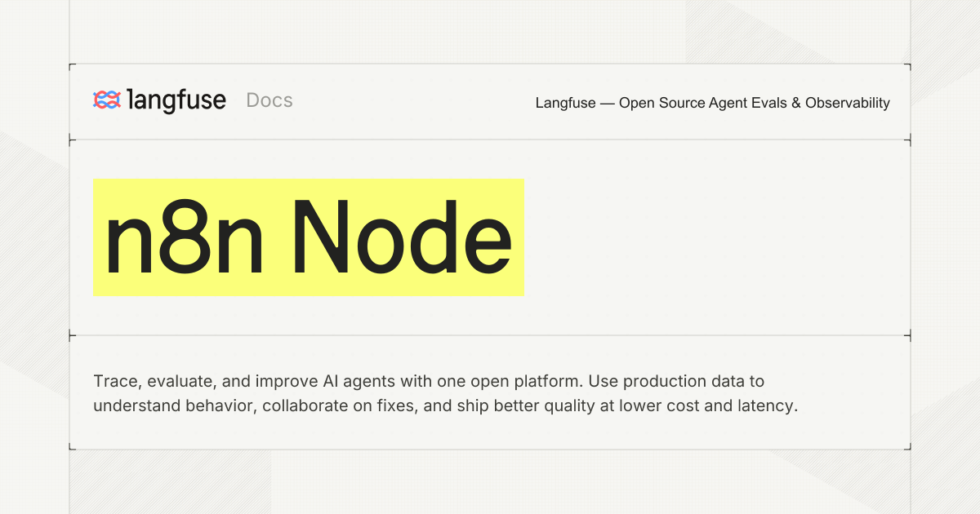The height and width of the screenshot is (514, 980).
Task: Click the langfuse wordmark text
Action: click(x=177, y=100)
